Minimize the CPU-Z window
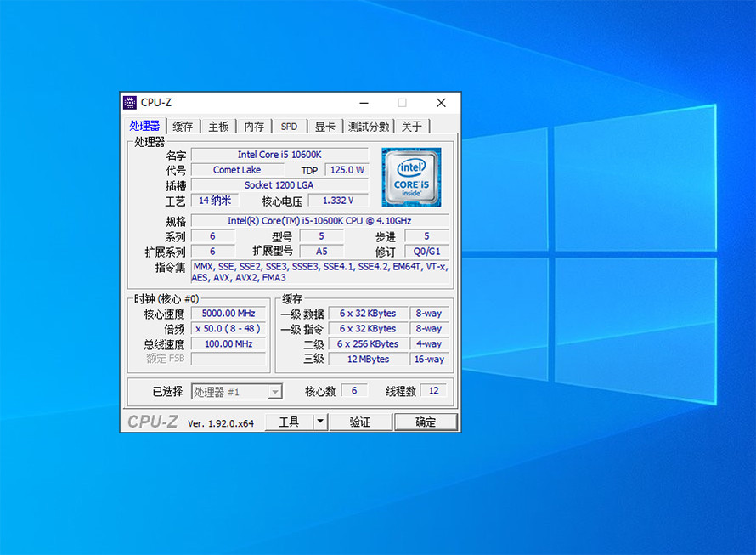 coord(364,103)
